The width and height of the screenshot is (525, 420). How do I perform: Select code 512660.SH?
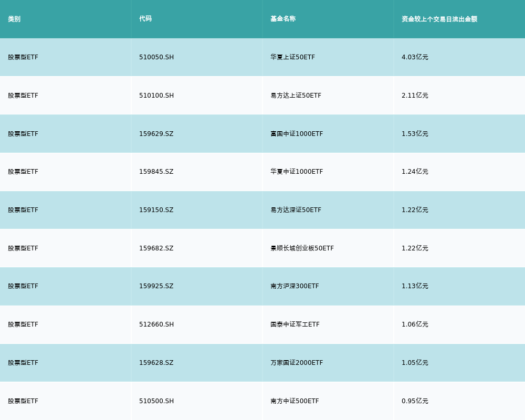156,324
